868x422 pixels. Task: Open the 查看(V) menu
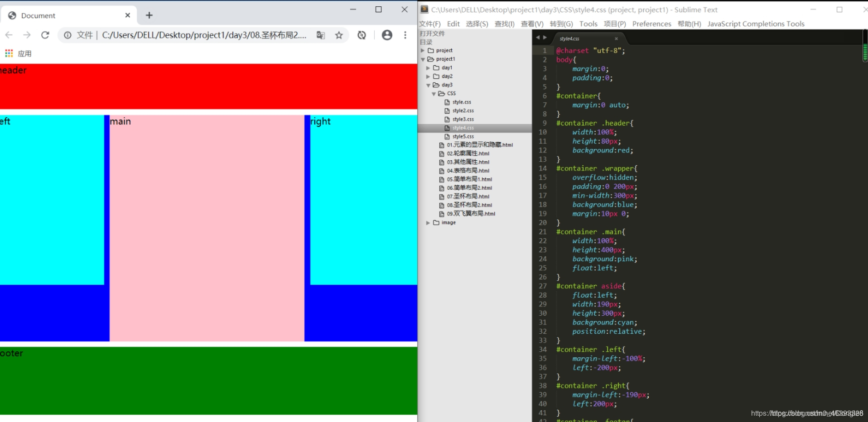pyautogui.click(x=532, y=24)
